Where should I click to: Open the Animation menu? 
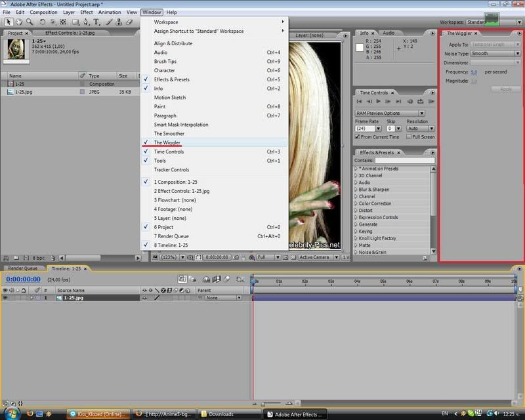110,12
